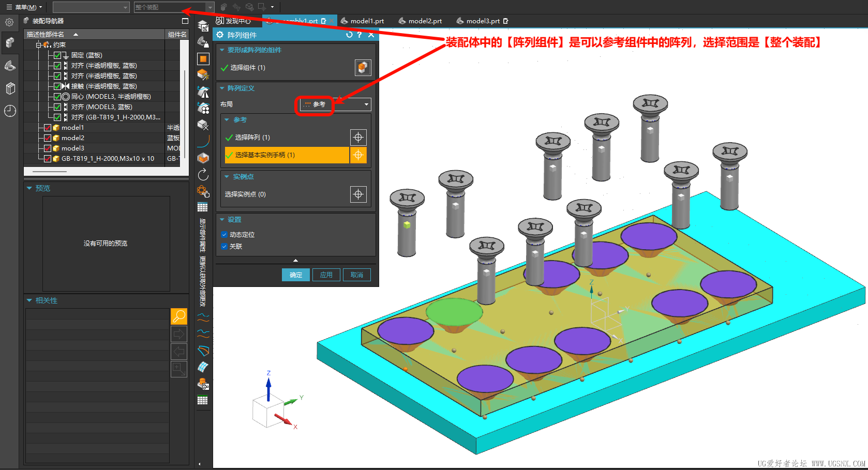Uncheck the 对齐 (MODEL3, 蓝板) constraint
This screenshot has height=470, width=868.
click(x=57, y=107)
